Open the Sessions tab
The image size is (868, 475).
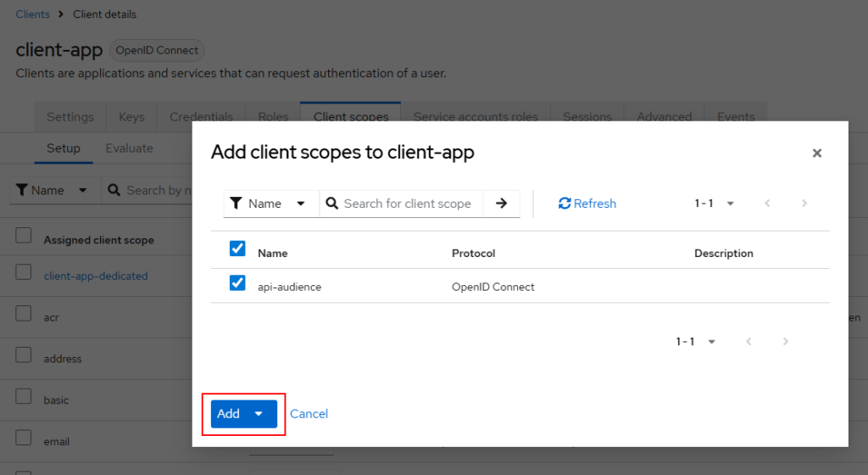pyautogui.click(x=587, y=117)
